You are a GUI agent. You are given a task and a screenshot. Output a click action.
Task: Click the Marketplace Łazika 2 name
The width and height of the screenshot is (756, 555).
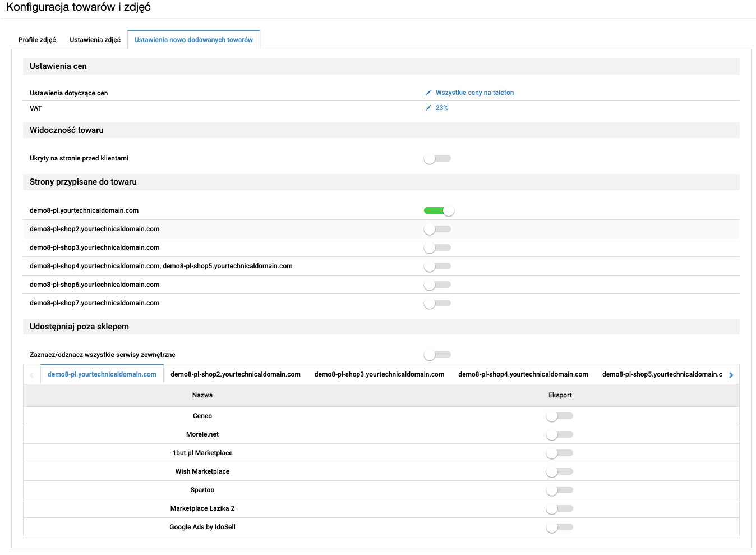tap(202, 508)
